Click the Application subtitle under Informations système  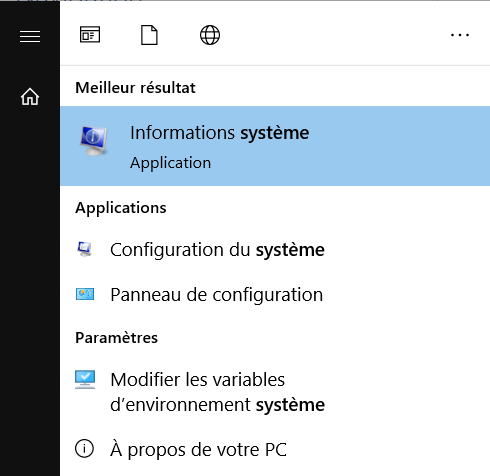pos(171,163)
